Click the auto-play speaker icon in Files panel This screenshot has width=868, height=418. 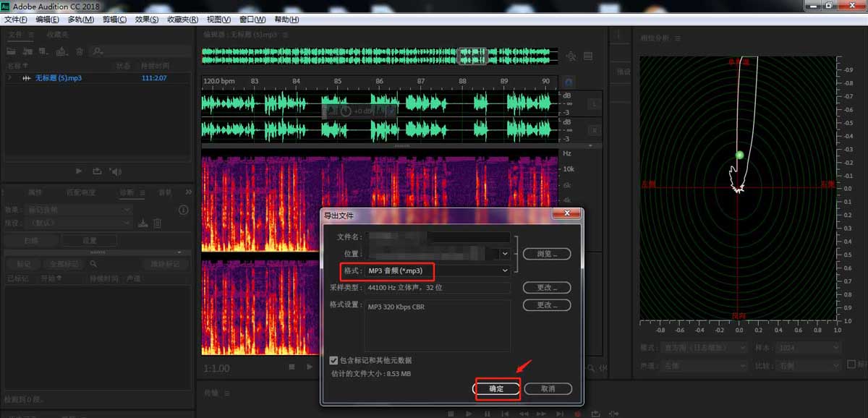pyautogui.click(x=115, y=171)
